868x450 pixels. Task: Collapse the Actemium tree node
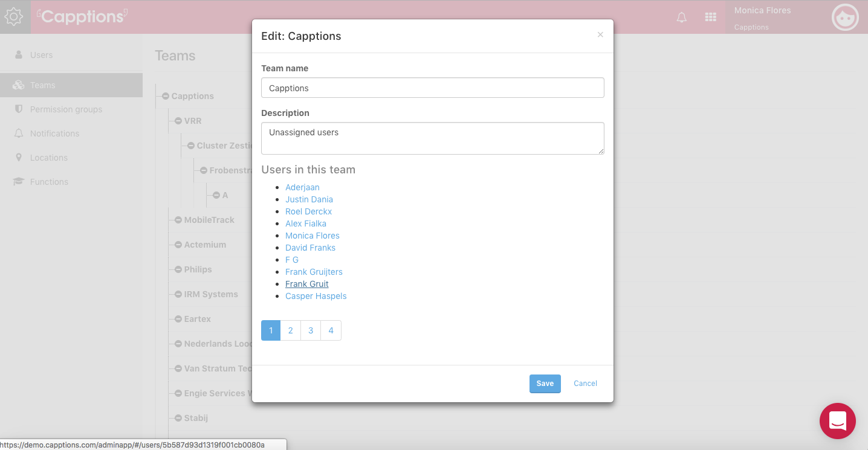pyautogui.click(x=178, y=245)
